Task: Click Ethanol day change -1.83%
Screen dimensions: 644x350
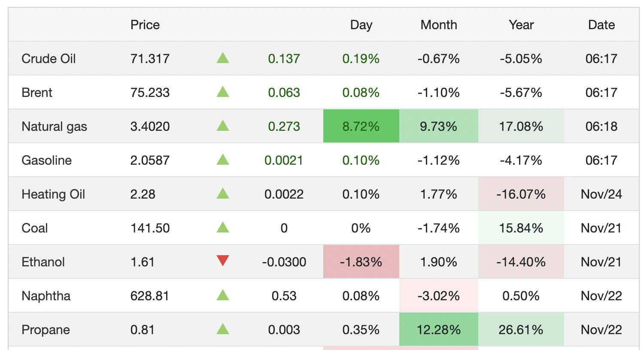Action: [361, 262]
